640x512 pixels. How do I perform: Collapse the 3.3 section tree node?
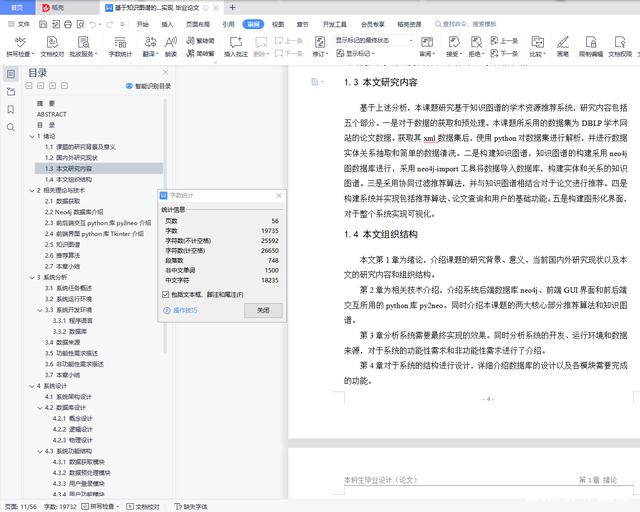pos(40,310)
